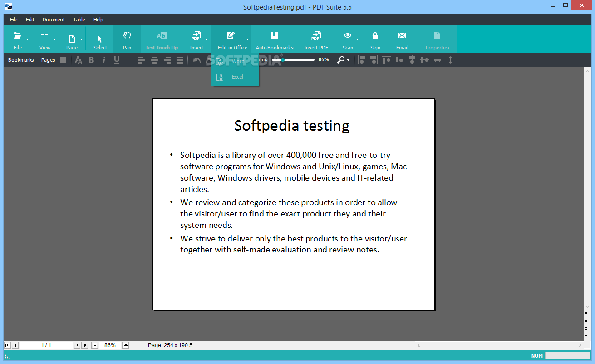Screen dimensions: 595x364
Task: Toggle bold formatting
Action: click(91, 60)
